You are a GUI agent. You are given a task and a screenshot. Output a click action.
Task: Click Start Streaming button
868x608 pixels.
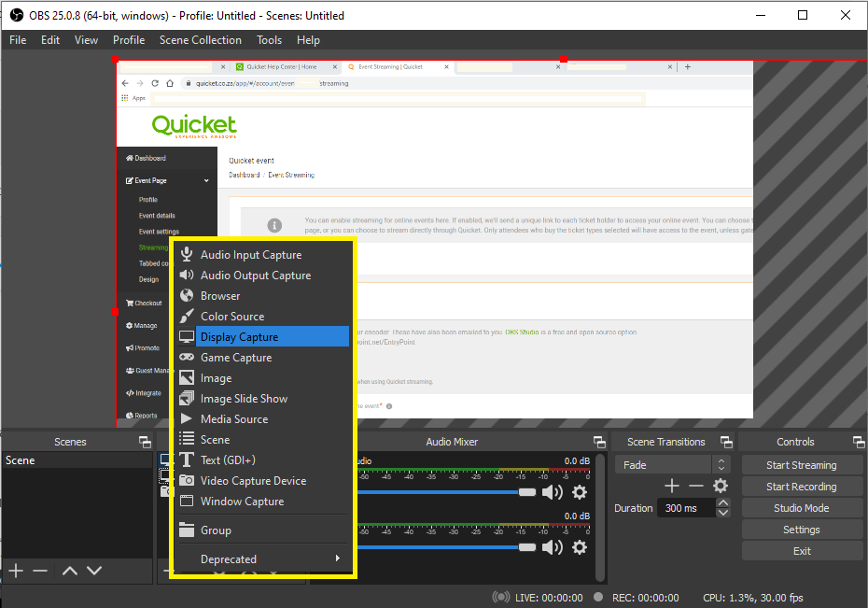801,465
